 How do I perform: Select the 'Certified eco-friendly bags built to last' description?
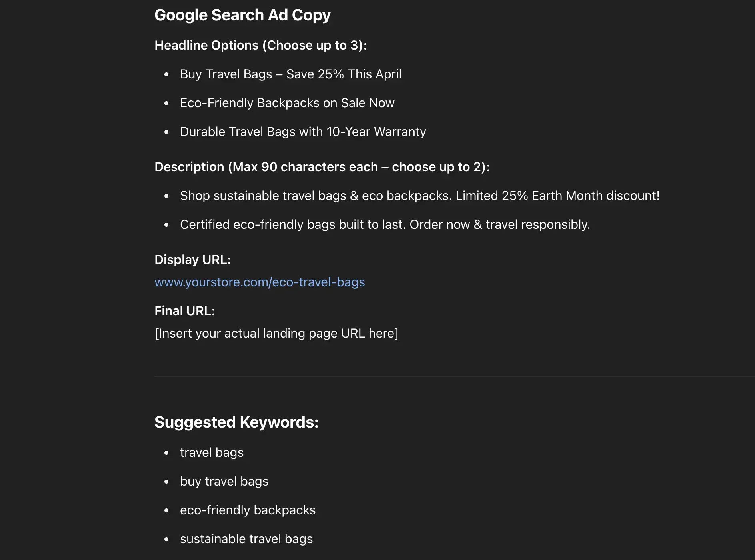385,224
